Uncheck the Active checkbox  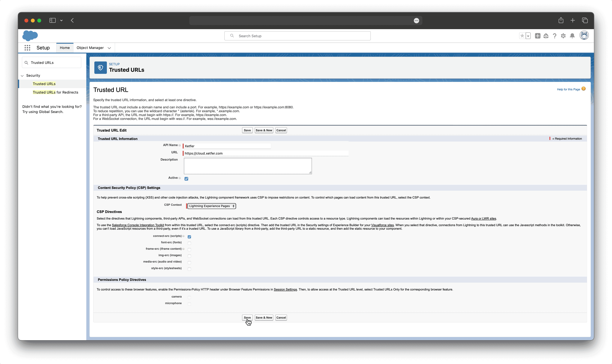(186, 179)
